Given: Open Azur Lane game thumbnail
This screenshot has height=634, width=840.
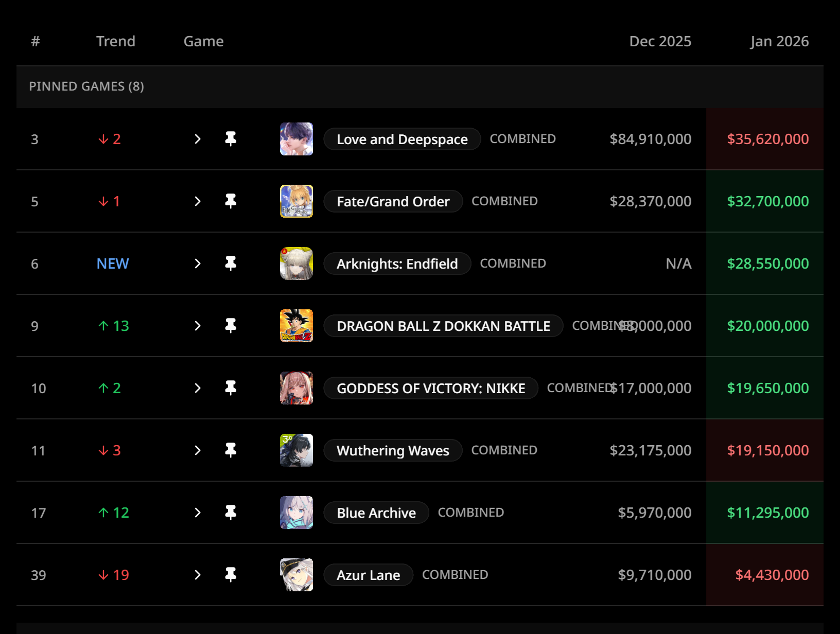Looking at the screenshot, I should (x=296, y=575).
